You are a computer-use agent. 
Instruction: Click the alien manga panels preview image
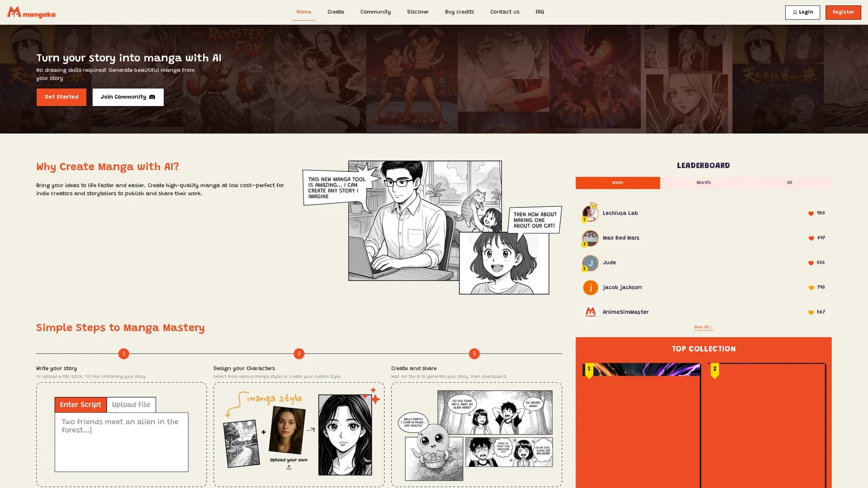click(x=476, y=435)
